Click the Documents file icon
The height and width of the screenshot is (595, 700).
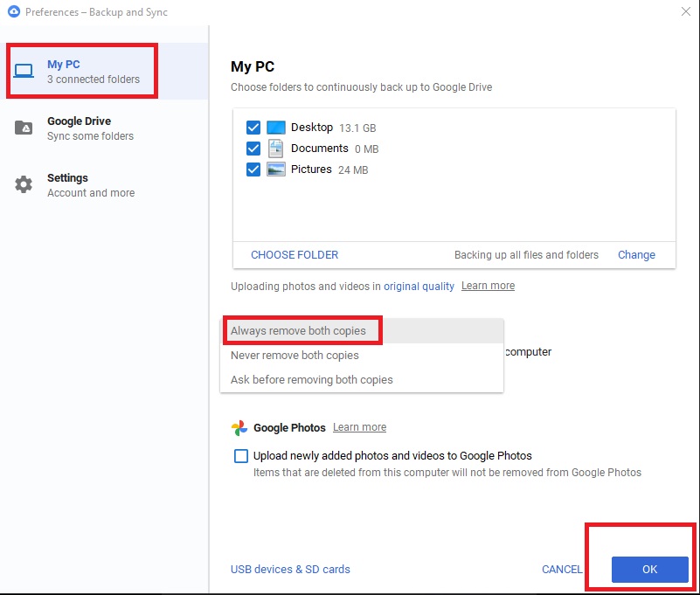[x=276, y=148]
